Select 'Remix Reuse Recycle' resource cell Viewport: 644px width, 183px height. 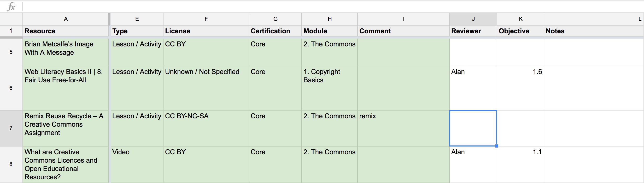pos(66,128)
